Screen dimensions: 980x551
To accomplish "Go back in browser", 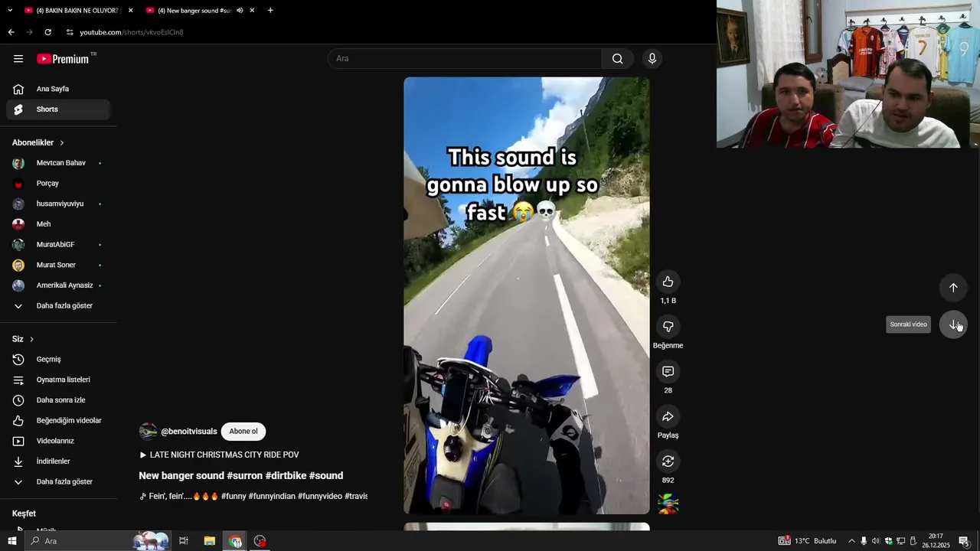I will pos(11,32).
